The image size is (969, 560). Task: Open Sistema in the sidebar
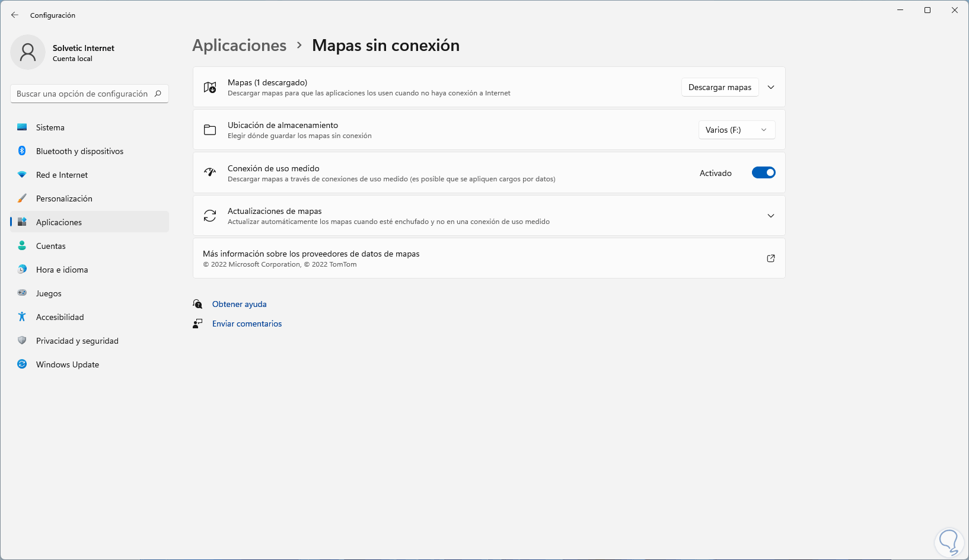click(x=50, y=127)
